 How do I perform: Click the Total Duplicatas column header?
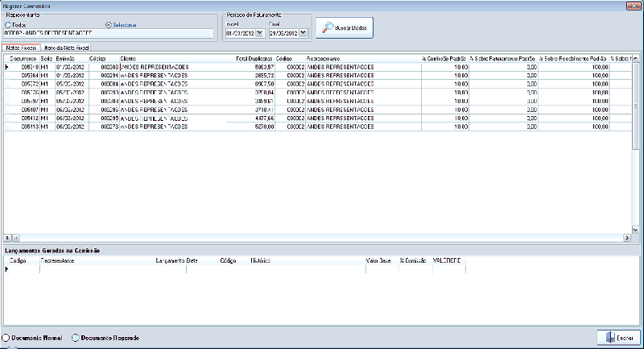coord(254,59)
